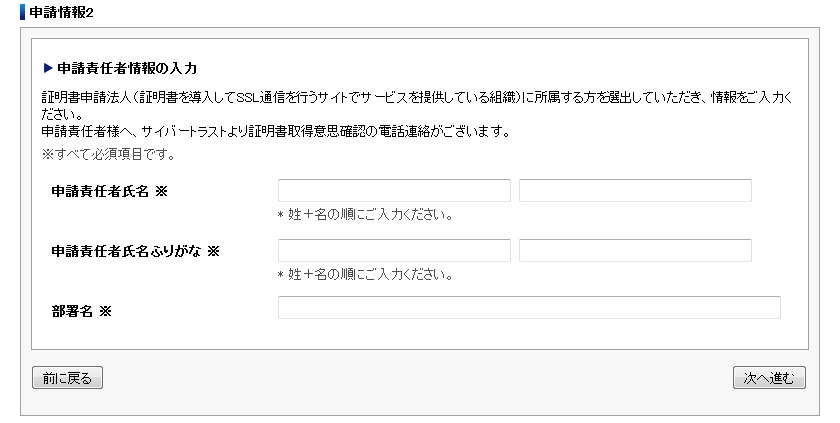840x423 pixels.
Task: Click the blue bar marker beside 申請情報2
Action: pyautogui.click(x=22, y=12)
